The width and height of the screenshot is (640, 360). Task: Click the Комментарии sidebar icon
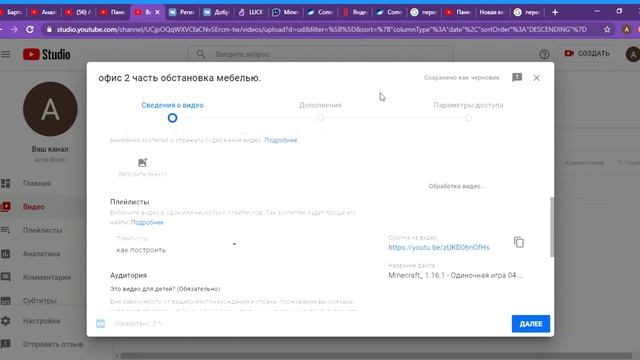(x=6, y=277)
